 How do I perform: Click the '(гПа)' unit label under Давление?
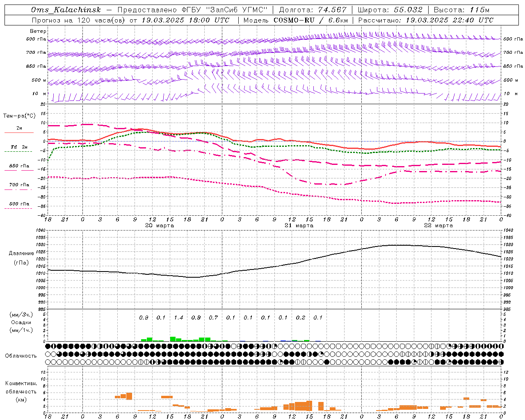(21, 263)
